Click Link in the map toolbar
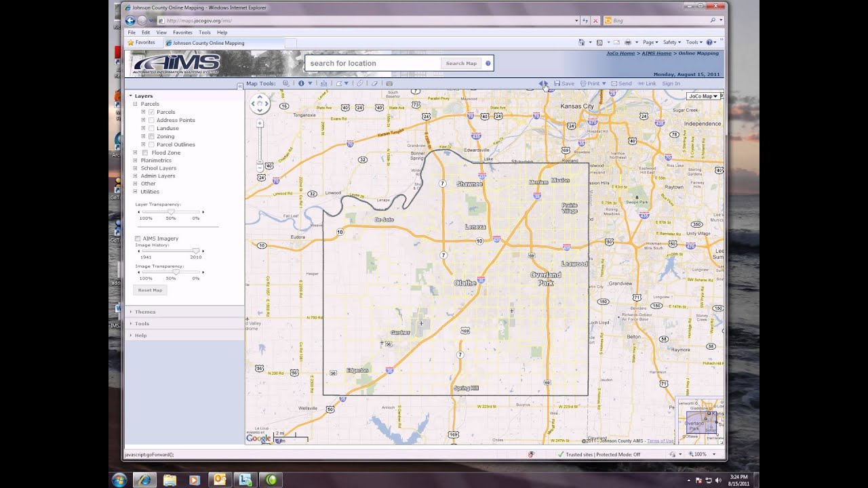The width and height of the screenshot is (868, 488). click(x=647, y=83)
